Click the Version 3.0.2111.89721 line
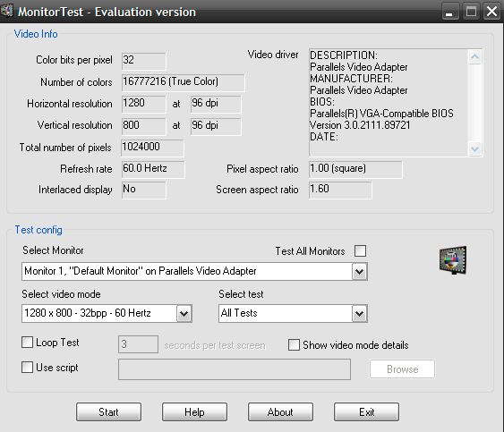Image resolution: width=504 pixels, height=432 pixels. pyautogui.click(x=360, y=125)
